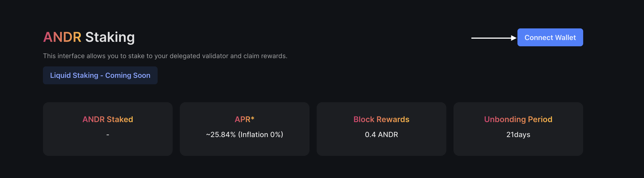
Task: Click the white Staking word in heading
Action: pyautogui.click(x=110, y=37)
